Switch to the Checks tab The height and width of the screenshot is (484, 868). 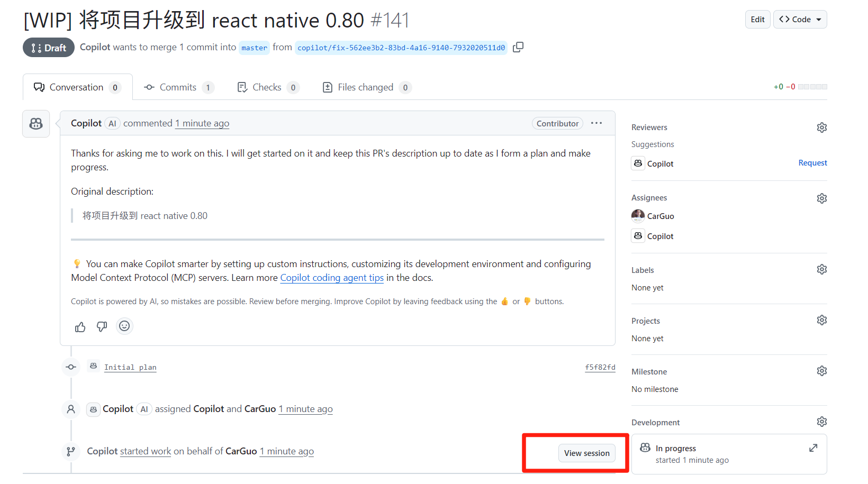[x=268, y=87]
